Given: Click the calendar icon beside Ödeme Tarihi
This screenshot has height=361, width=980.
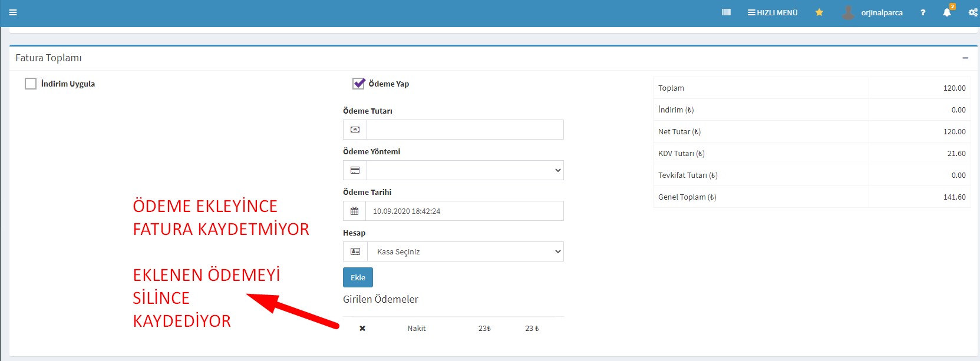Looking at the screenshot, I should click(x=354, y=211).
